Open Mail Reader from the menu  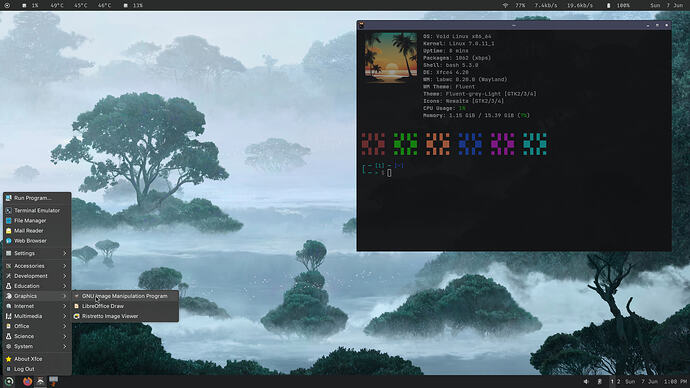pyautogui.click(x=37, y=231)
